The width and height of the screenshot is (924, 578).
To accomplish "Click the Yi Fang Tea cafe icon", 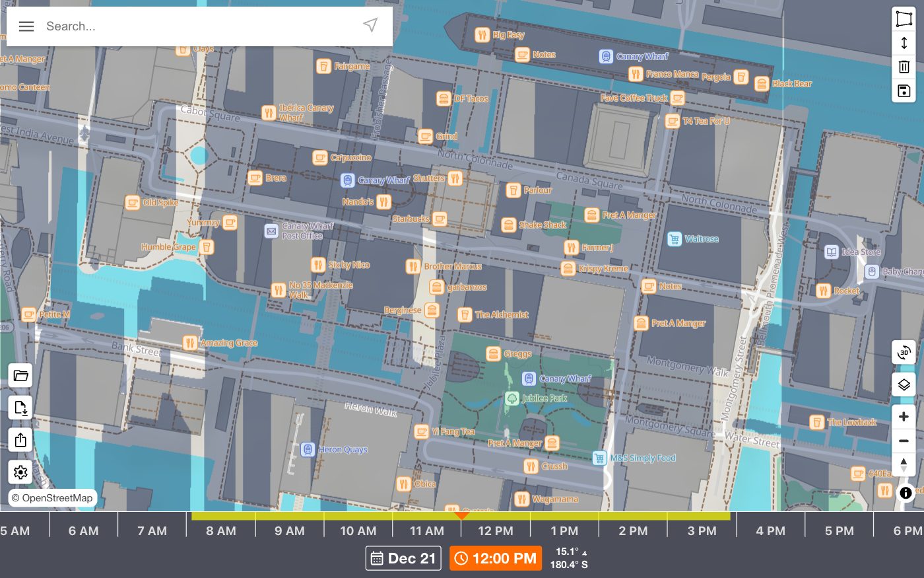I will point(421,431).
